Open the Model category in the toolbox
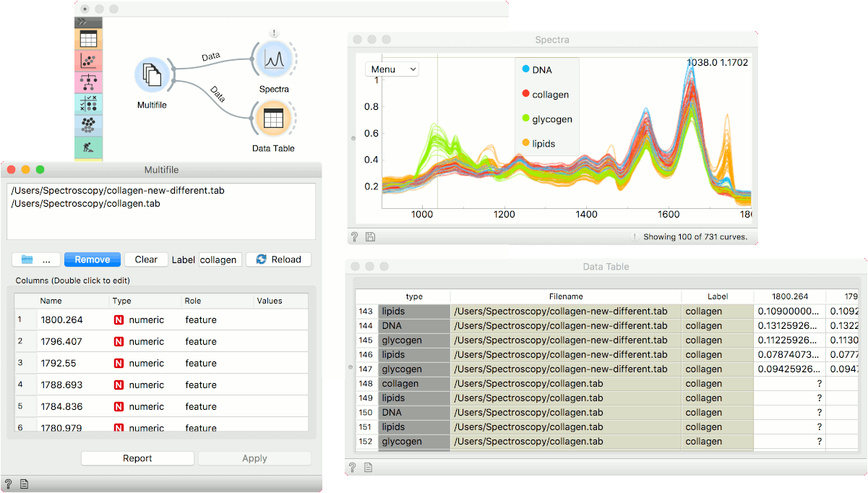This screenshot has height=493, width=868. (x=88, y=82)
